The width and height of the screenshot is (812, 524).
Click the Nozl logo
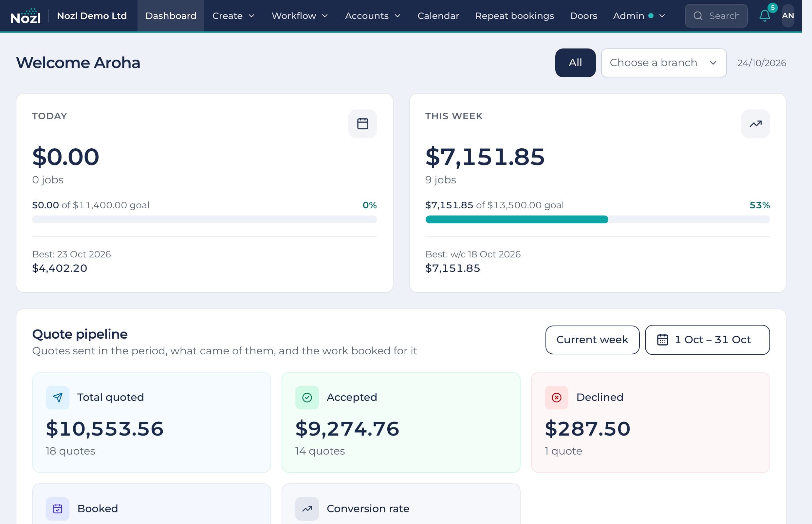click(26, 16)
